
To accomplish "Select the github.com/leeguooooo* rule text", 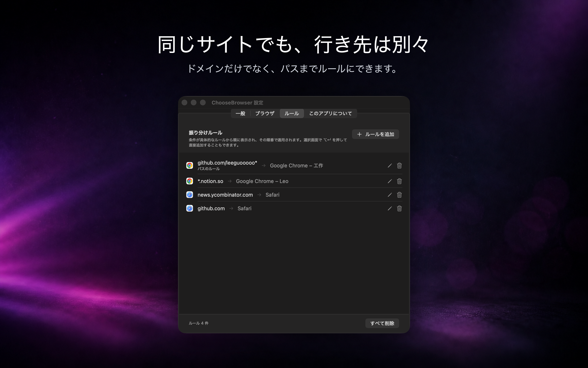I will 227,163.
